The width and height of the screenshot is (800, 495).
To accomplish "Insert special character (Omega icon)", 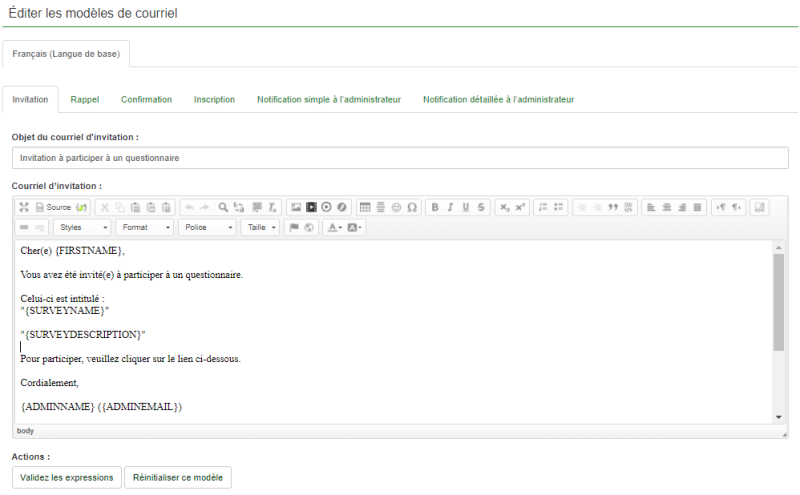I will click(412, 207).
